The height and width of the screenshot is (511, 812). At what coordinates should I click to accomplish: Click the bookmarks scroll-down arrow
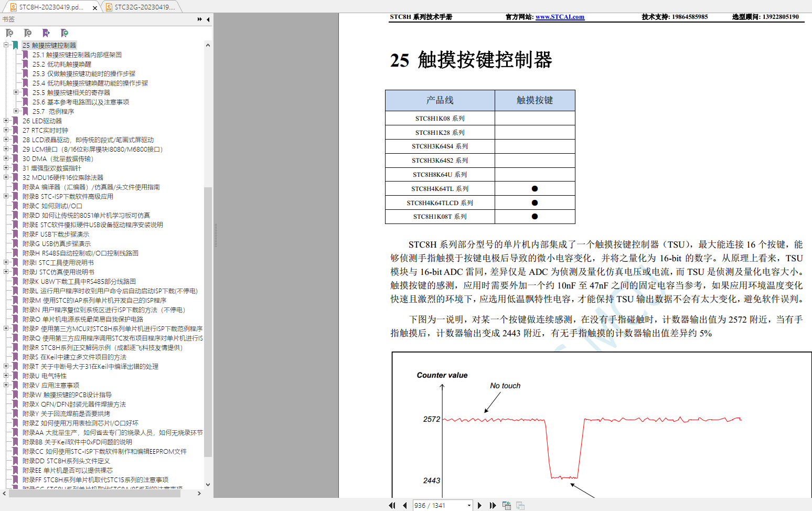[x=208, y=485]
